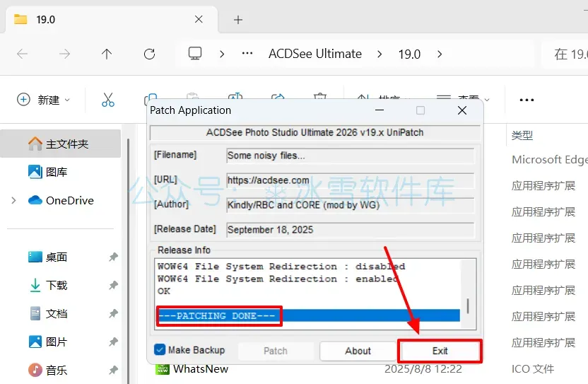Click the URL field with https://acdsee.com
This screenshot has width=588, height=384.
tap(351, 180)
